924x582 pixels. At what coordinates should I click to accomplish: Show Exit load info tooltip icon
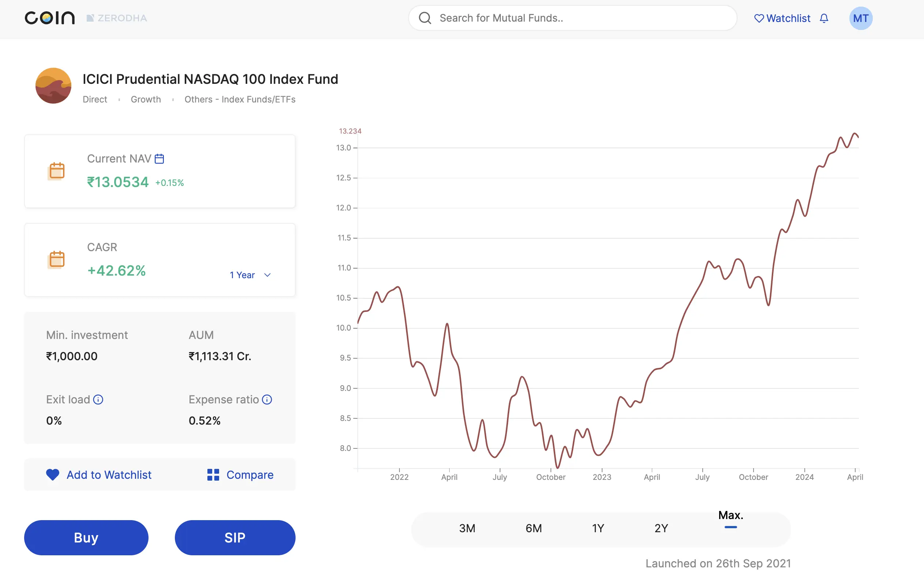tap(98, 400)
